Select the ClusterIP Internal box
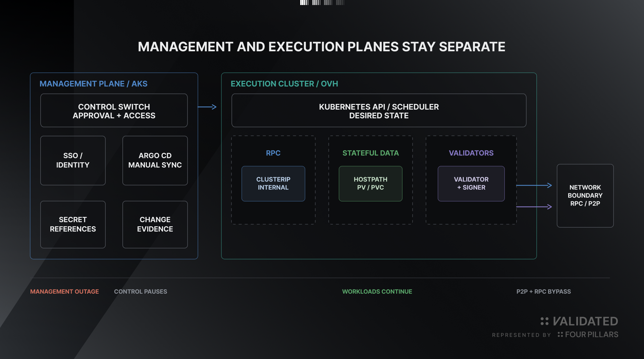This screenshot has width=644, height=359. tap(273, 184)
